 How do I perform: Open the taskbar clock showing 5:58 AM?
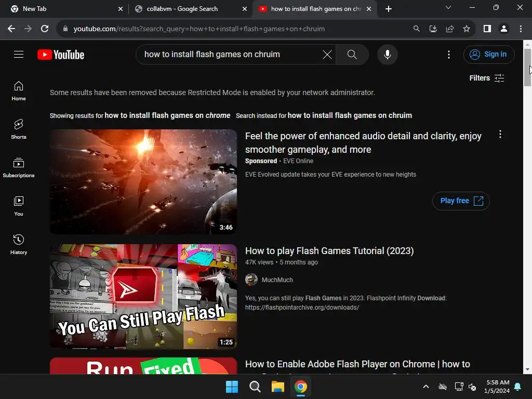point(497,387)
